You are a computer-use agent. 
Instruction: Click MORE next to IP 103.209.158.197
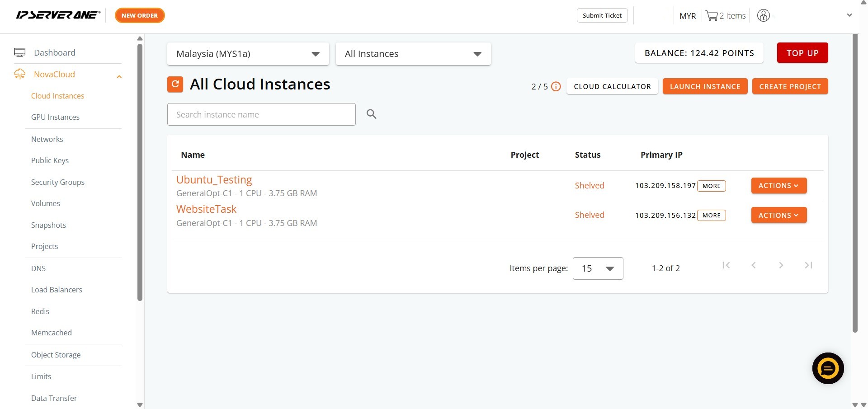click(712, 186)
